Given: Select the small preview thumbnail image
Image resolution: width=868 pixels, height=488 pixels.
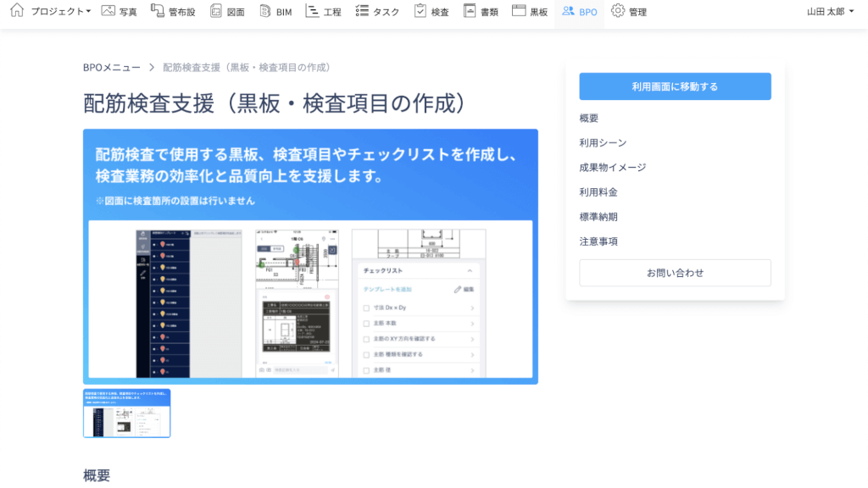Looking at the screenshot, I should [126, 413].
